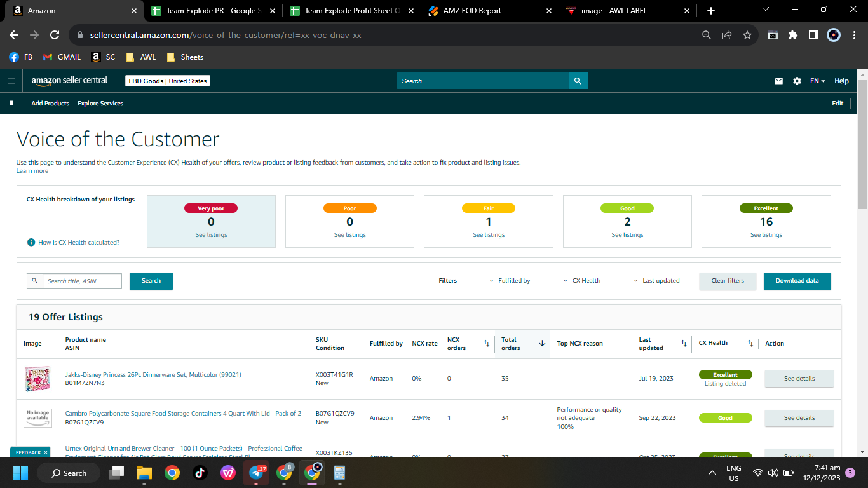Open the LBD Goods United States account switcher
The image size is (868, 488).
click(168, 81)
